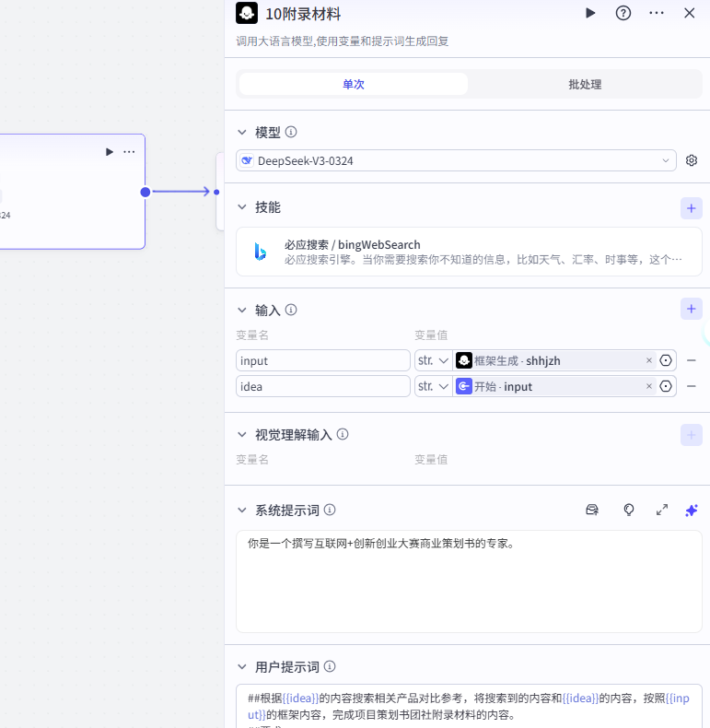710x728 pixels.
Task: Click the AI optimize prompt sparkle icon
Action: coord(692,510)
